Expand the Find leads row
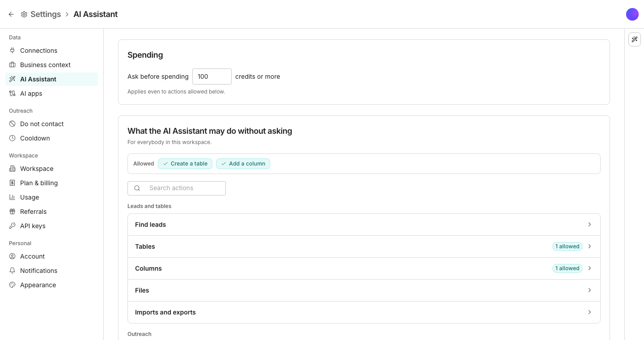 point(364,225)
